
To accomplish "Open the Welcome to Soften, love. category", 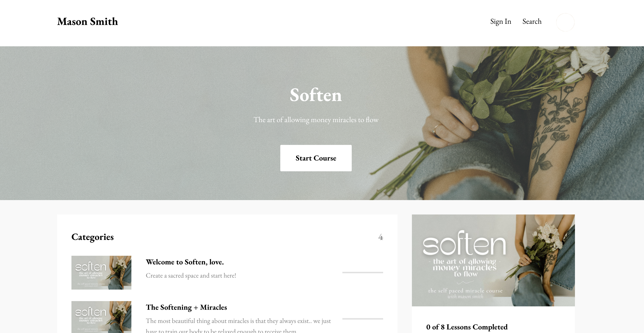I will tap(185, 262).
